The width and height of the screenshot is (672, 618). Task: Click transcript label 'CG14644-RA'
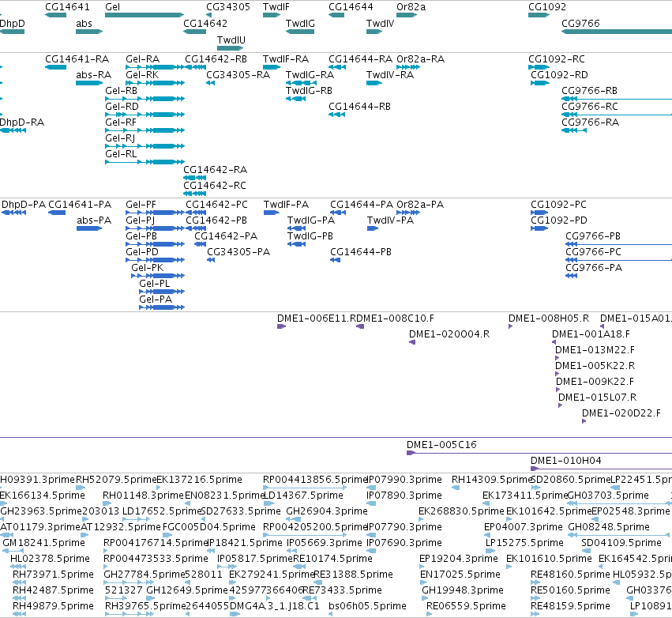click(360, 59)
